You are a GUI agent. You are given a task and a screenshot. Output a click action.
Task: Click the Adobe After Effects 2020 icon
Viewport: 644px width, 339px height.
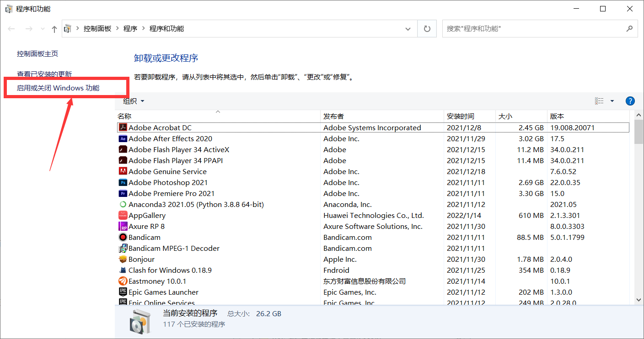pos(123,138)
